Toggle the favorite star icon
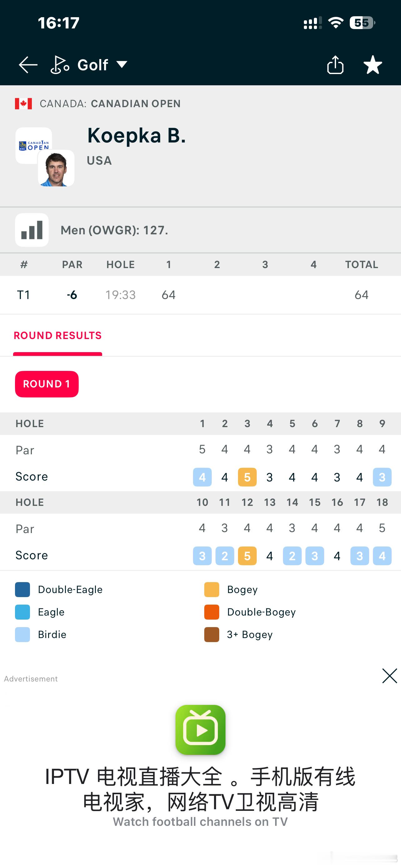This screenshot has width=401, height=868. tap(373, 65)
